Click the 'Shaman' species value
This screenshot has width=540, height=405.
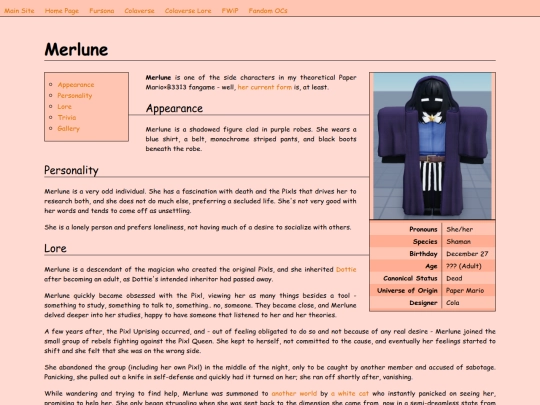pyautogui.click(x=458, y=241)
